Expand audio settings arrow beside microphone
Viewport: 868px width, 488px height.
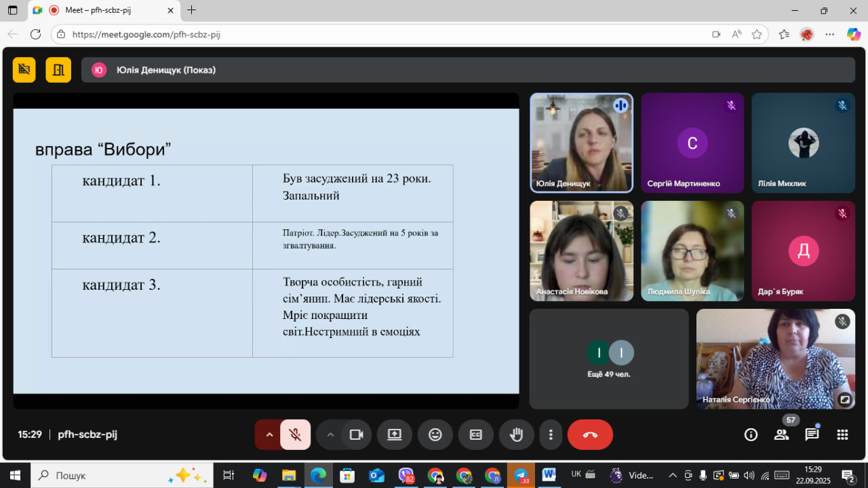click(x=269, y=435)
